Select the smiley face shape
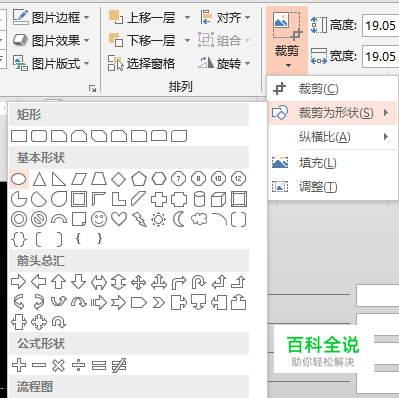Image resolution: width=399 pixels, height=398 pixels. (x=99, y=219)
